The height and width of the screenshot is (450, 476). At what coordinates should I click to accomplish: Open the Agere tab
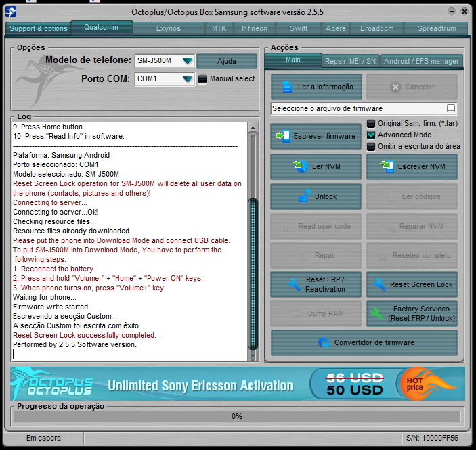click(336, 28)
